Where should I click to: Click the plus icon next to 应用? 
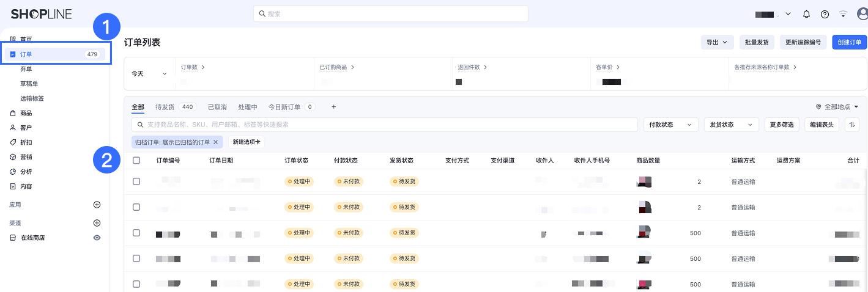pyautogui.click(x=97, y=205)
